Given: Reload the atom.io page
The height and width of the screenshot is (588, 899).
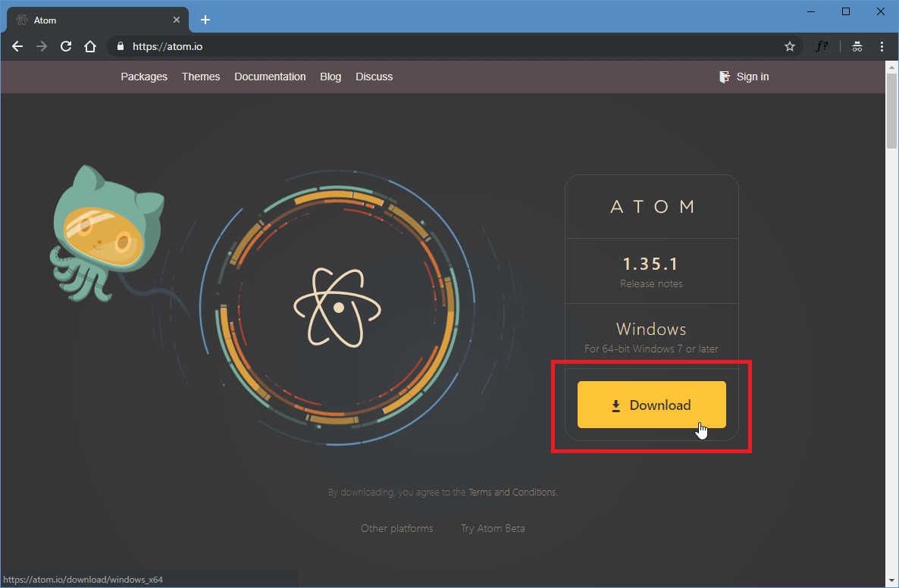Looking at the screenshot, I should point(66,46).
